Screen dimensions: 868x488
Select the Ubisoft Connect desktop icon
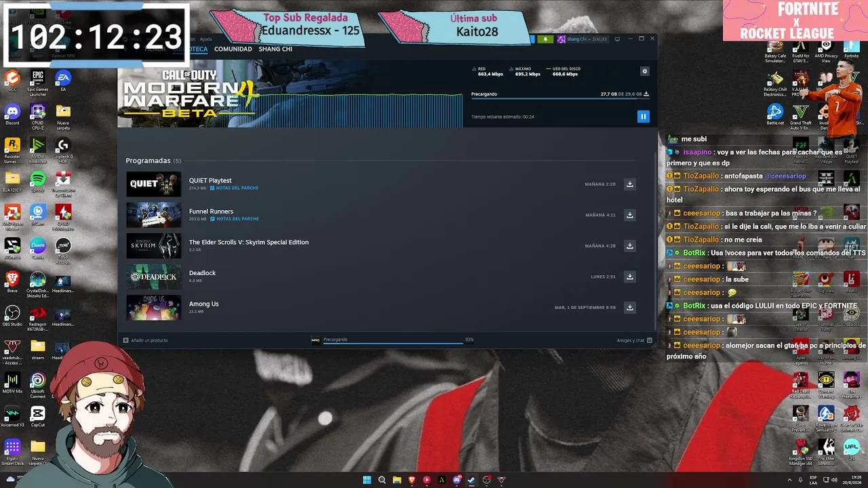[x=38, y=384]
